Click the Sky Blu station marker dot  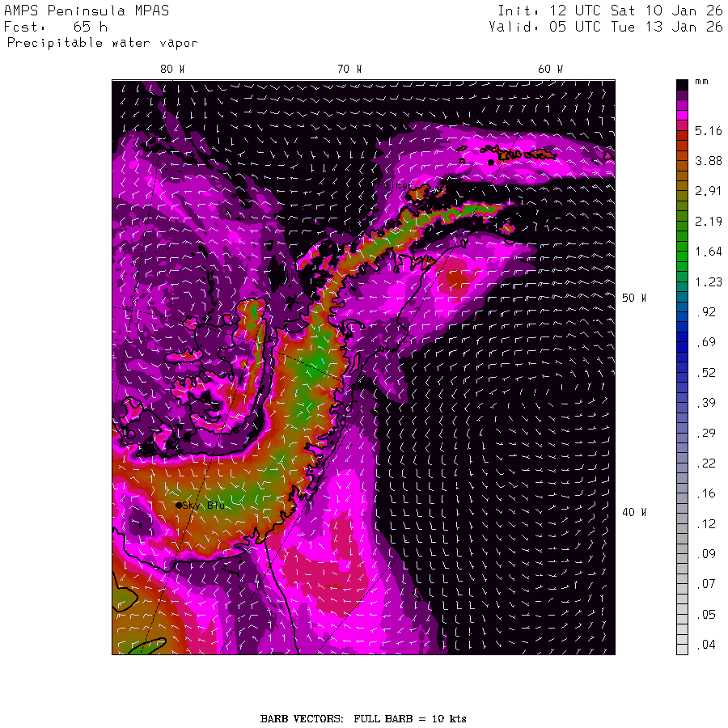point(179,505)
